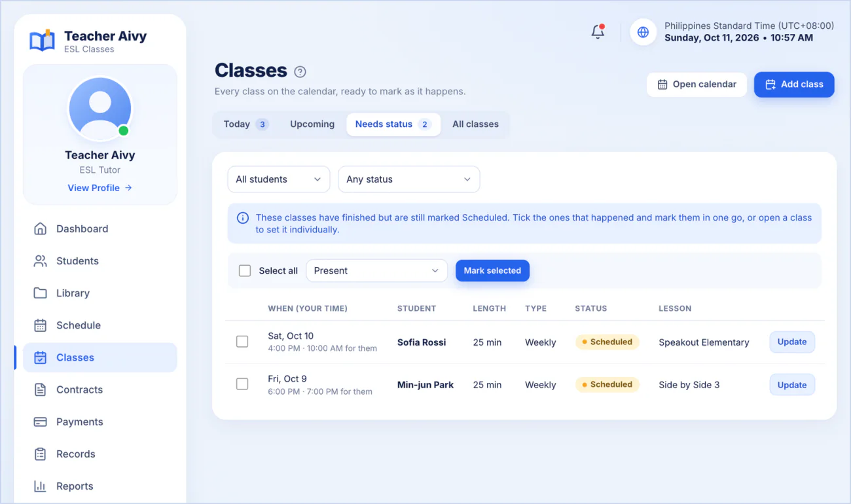
Task: Click the student name Sofia Rossi
Action: 422,342
